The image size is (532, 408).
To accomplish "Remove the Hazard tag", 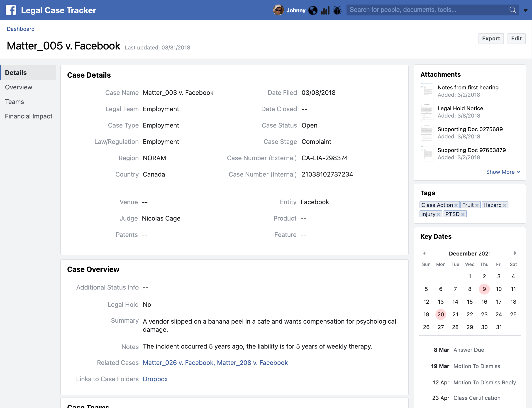I will pos(505,205).
